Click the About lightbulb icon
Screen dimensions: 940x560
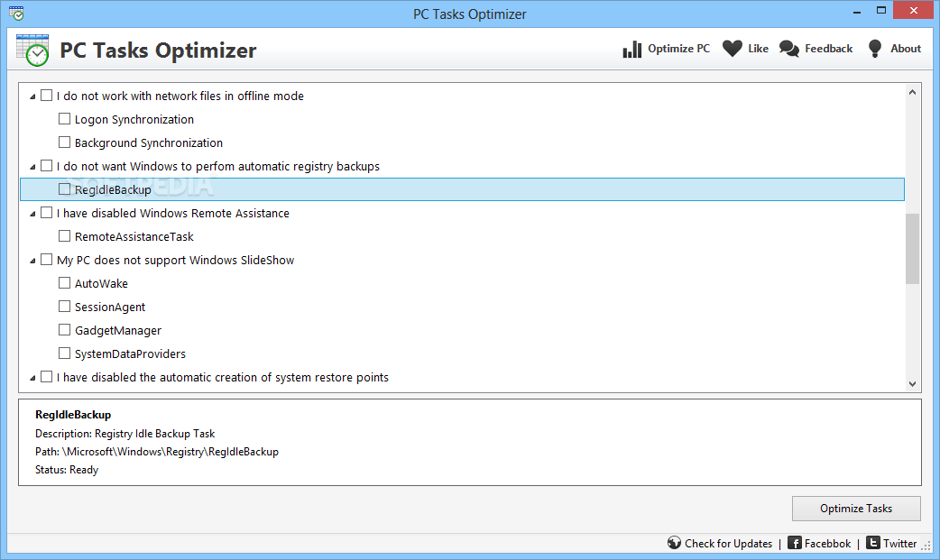[x=875, y=49]
